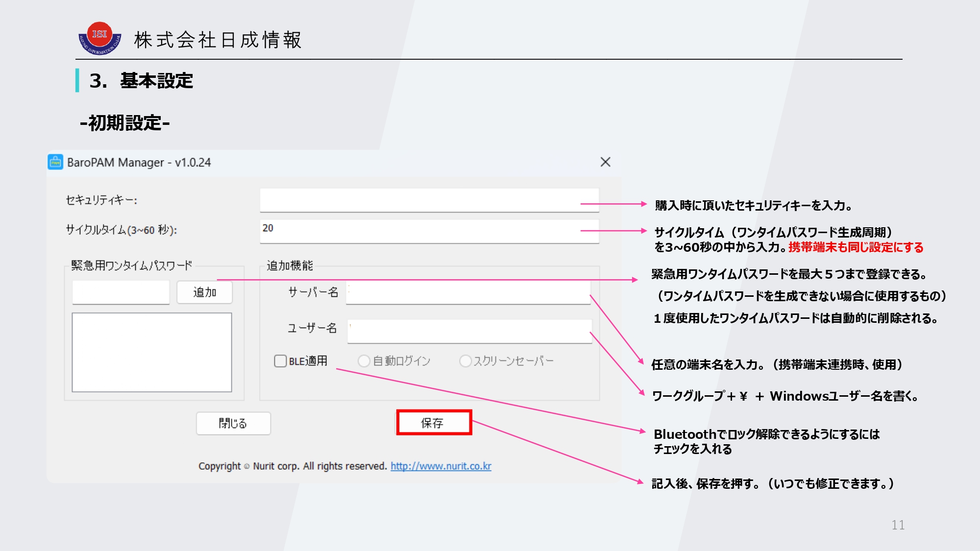The width and height of the screenshot is (980, 551).
Task: Click the ユーザー名 input field
Action: [x=469, y=331]
